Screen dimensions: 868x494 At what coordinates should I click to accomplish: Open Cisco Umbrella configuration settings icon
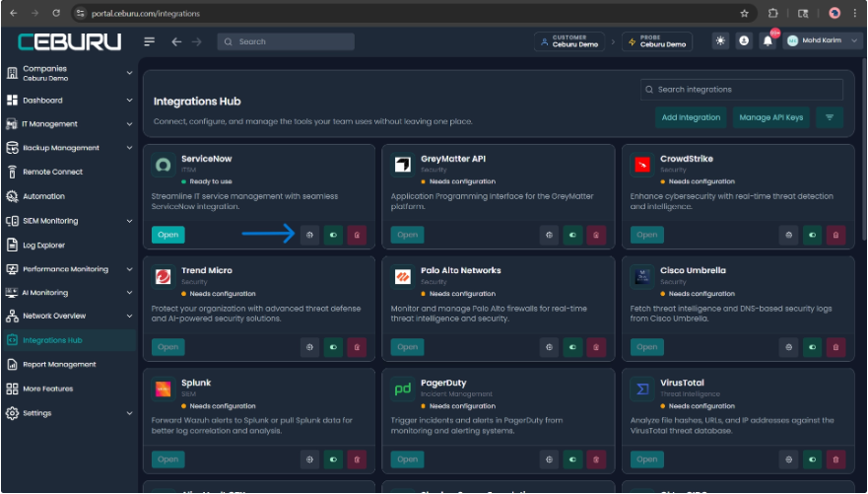(789, 347)
